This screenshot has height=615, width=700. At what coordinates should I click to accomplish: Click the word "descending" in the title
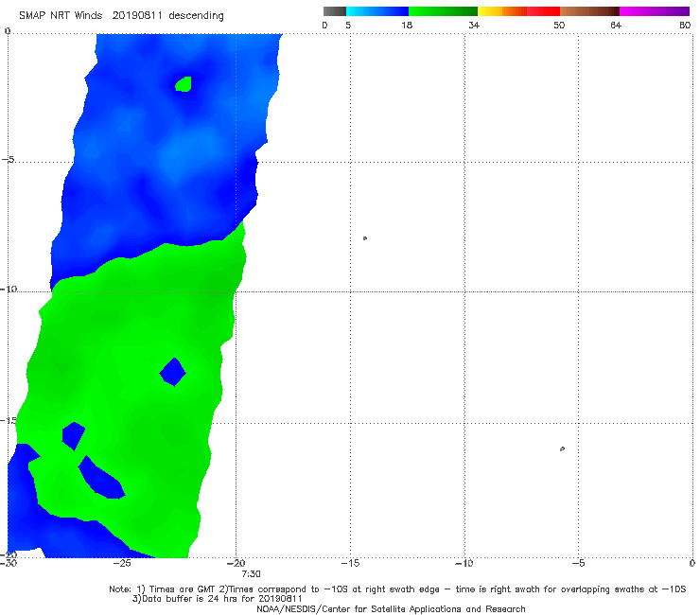(x=197, y=16)
